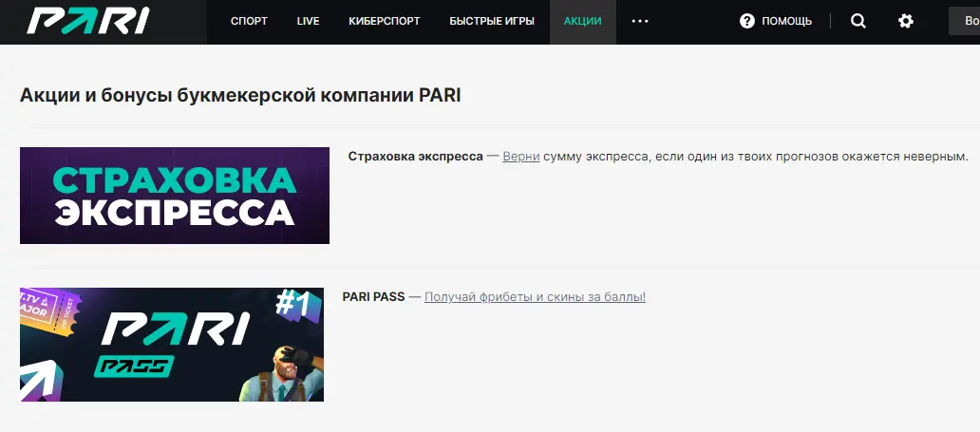Viewport: 980px width, 432px height.
Task: Open settings via the gear icon
Action: 906,21
